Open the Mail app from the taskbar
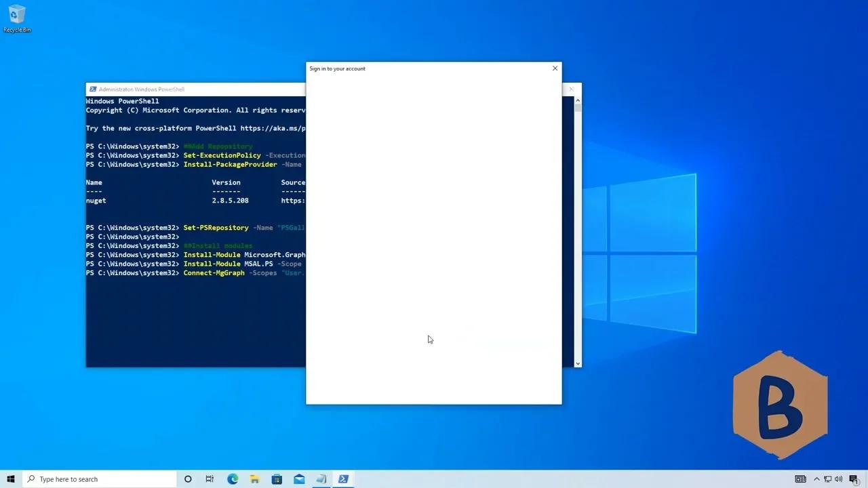This screenshot has width=868, height=488. [299, 479]
